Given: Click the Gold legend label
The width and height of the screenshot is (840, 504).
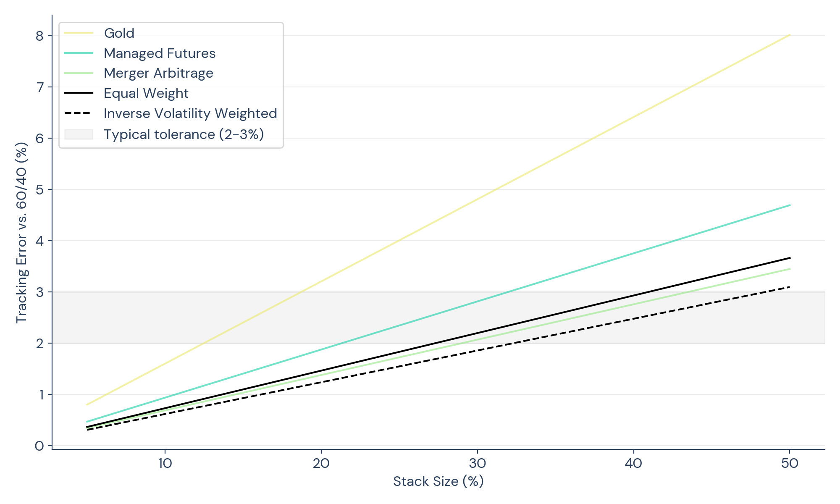Looking at the screenshot, I should tap(119, 33).
